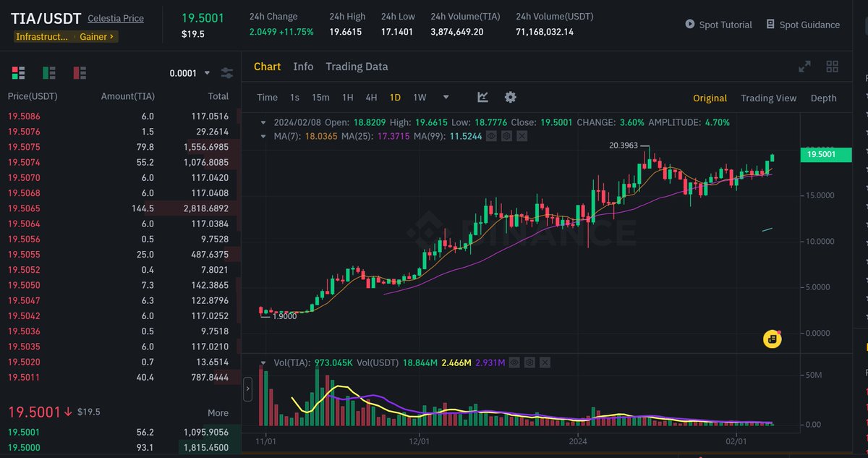
Task: Open Volume indicator settings gear
Action: (x=529, y=362)
